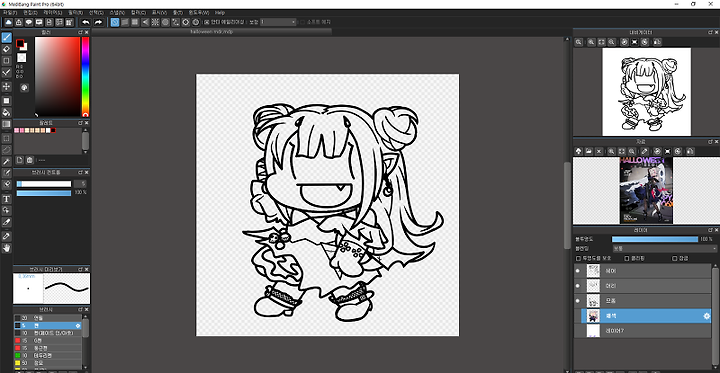The image size is (720, 373).
Task: Show the 채색 layer
Action: coord(578,316)
